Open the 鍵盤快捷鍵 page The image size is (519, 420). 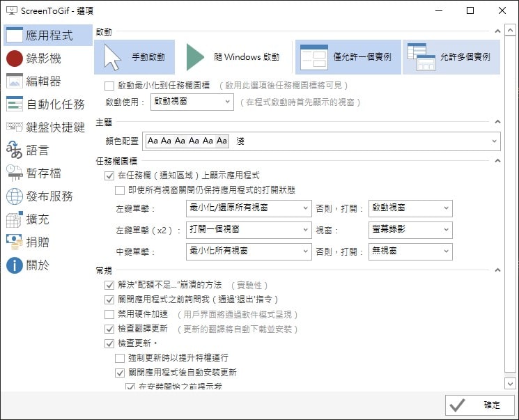point(48,127)
